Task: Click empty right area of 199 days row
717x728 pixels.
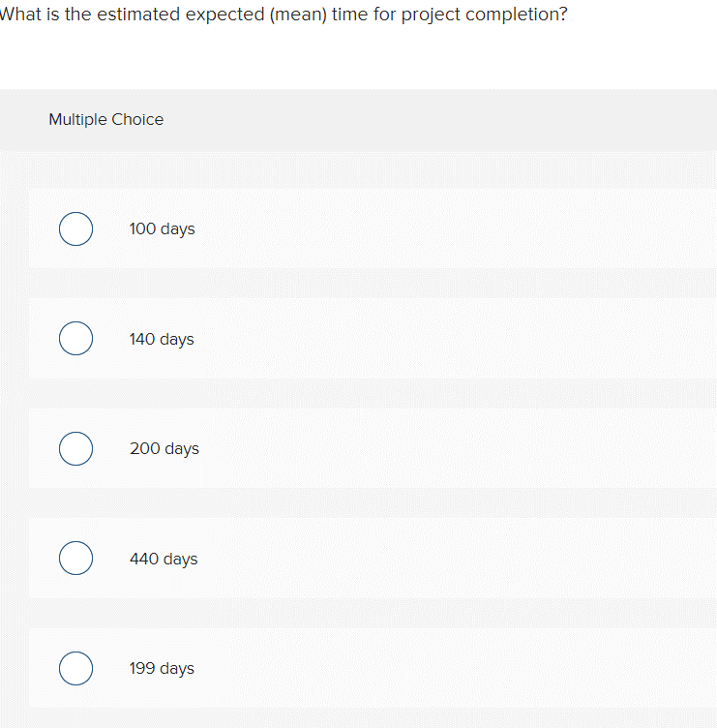Action: click(484, 669)
